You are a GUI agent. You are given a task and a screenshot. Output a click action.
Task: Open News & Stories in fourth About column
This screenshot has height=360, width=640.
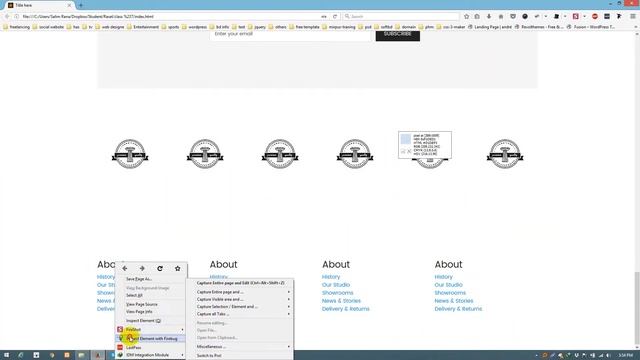click(453, 301)
